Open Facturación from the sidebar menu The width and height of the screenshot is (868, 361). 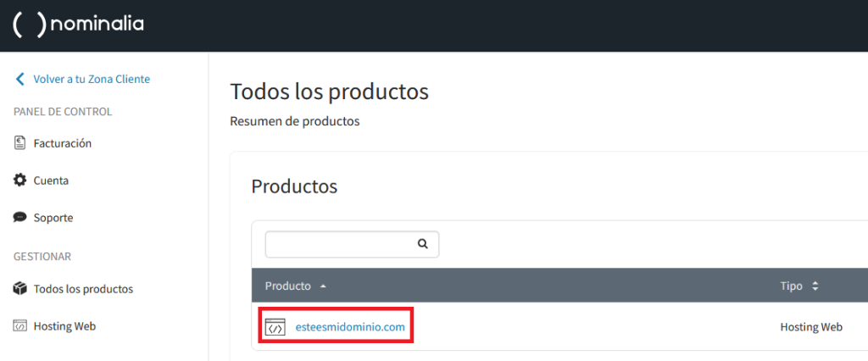pos(62,143)
